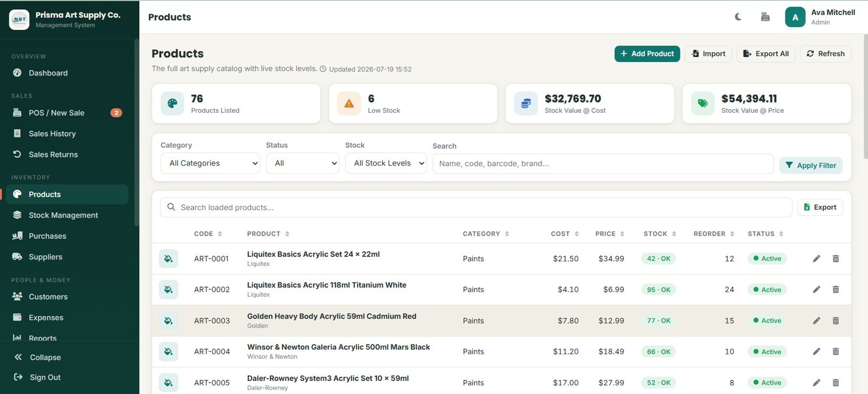Open the Status filter dropdown
Screen dimensions: 868x394
pos(303,163)
